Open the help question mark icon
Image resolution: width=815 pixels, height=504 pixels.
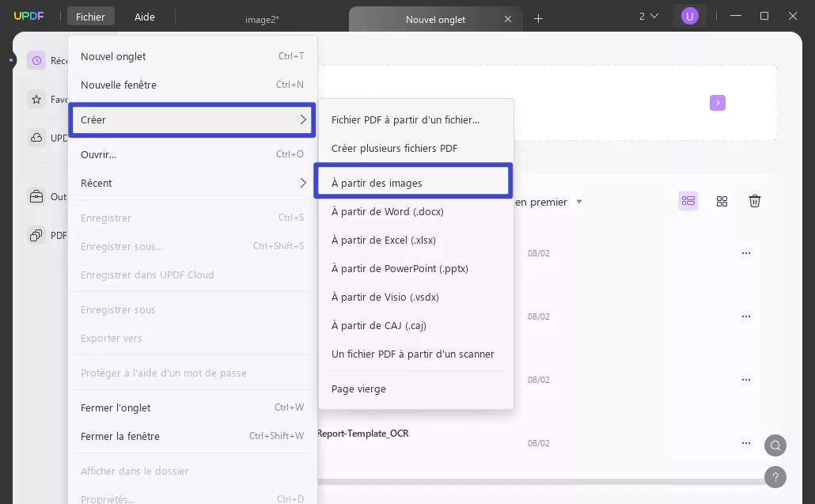(775, 477)
